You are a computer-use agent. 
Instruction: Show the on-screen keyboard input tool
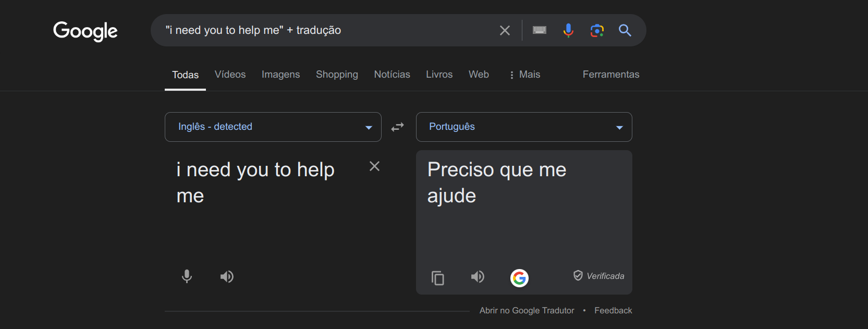pos(539,30)
